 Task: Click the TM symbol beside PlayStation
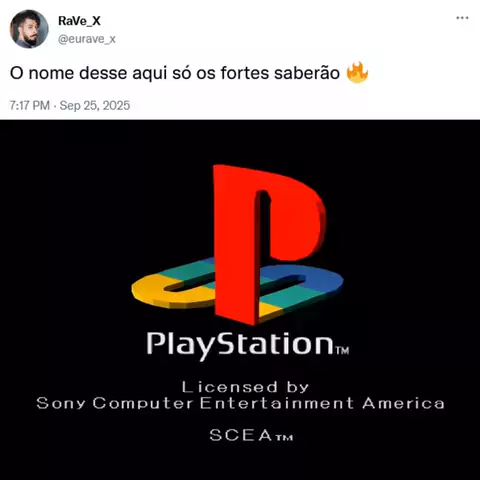(342, 350)
